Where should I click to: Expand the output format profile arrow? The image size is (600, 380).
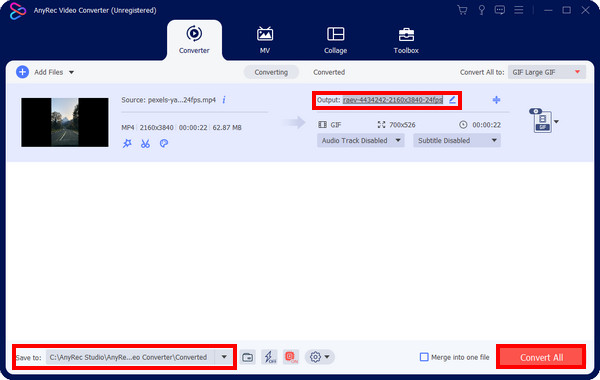pos(557,122)
